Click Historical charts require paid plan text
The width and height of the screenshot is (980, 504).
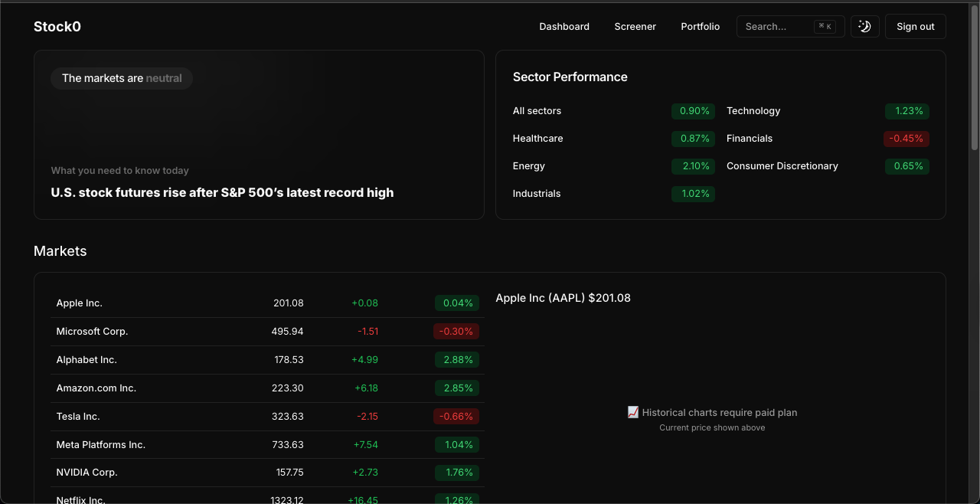720,412
